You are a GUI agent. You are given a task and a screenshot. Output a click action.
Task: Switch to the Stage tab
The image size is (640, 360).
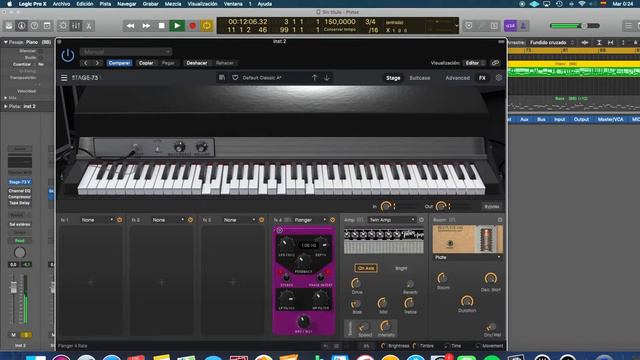click(x=393, y=78)
